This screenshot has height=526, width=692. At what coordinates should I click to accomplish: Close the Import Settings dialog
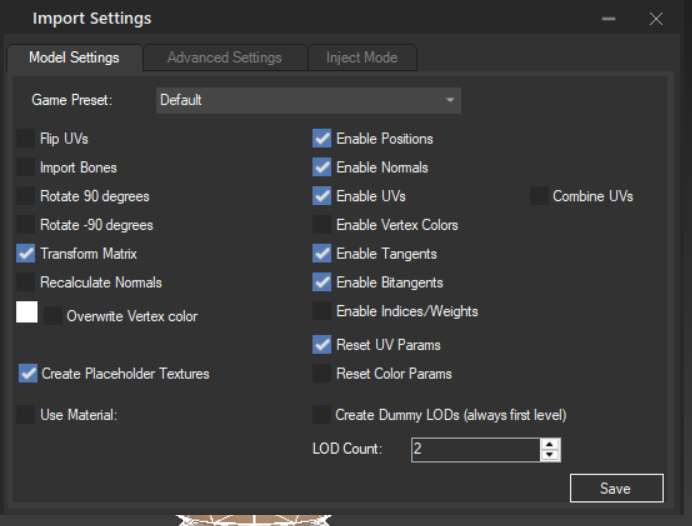(x=656, y=19)
